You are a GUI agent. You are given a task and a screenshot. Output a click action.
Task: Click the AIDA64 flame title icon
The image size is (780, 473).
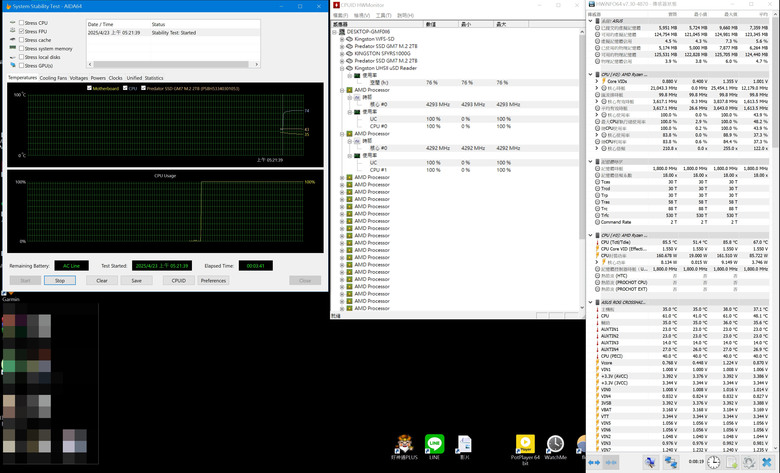click(8, 6)
